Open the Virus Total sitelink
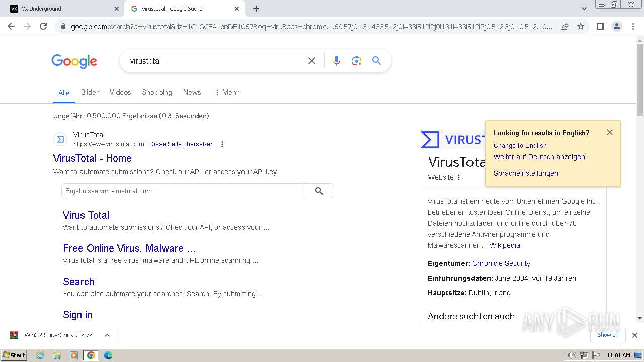 click(x=86, y=215)
